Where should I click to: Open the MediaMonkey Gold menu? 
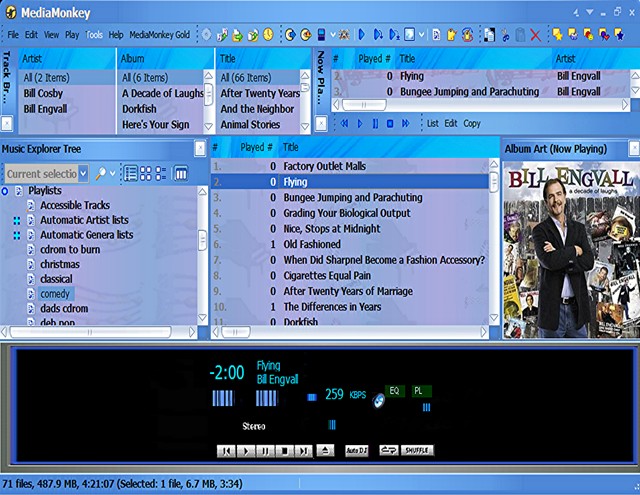click(x=159, y=34)
